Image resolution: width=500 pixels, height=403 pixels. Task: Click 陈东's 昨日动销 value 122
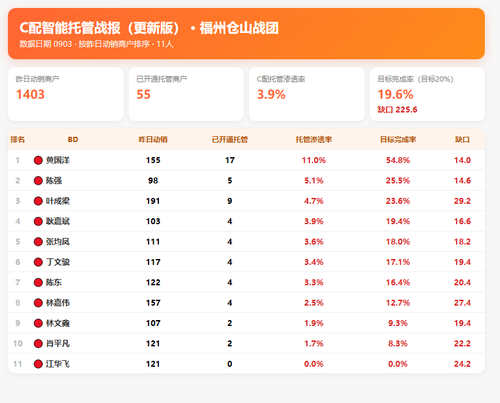tap(153, 282)
